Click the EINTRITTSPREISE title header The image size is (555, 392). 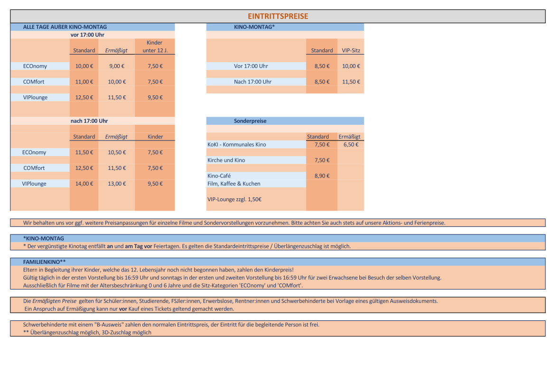[278, 17]
